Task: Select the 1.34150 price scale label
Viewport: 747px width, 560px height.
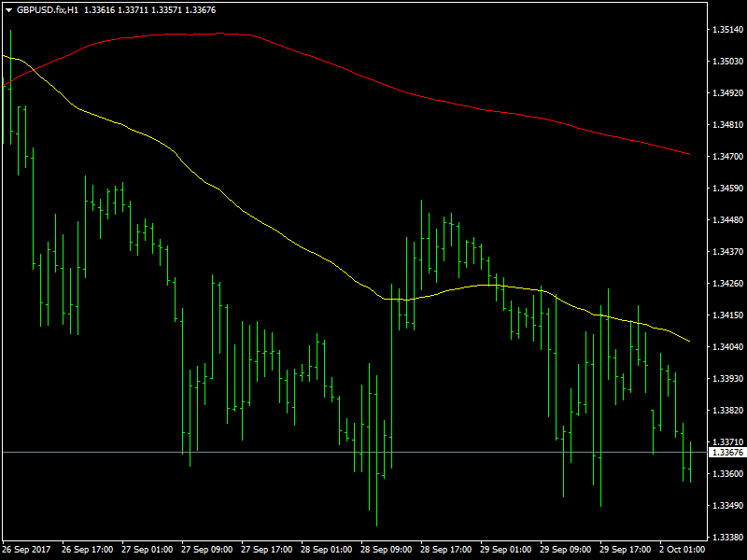Action: coord(727,315)
